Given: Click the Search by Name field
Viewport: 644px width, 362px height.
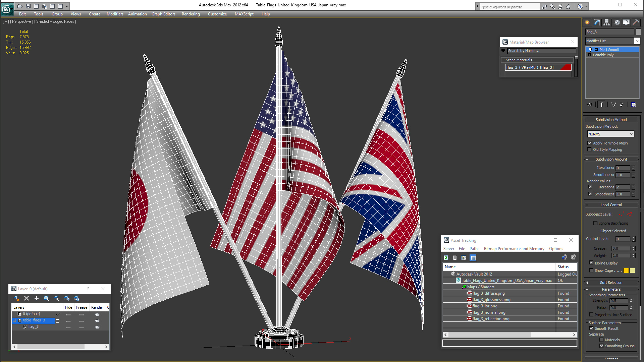Looking at the screenshot, I should click(542, 51).
